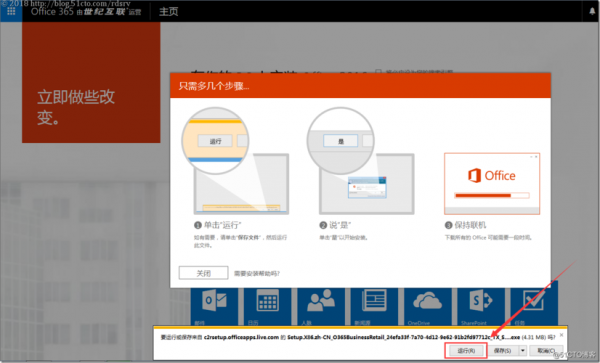
Task: Click the Office install progress illustration
Action: pyautogui.click(x=492, y=184)
